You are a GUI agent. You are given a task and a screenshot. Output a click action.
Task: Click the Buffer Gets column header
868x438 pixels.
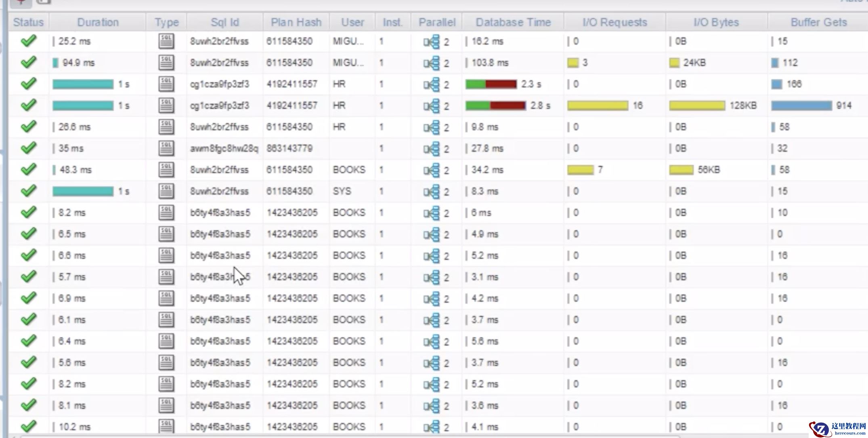(818, 22)
